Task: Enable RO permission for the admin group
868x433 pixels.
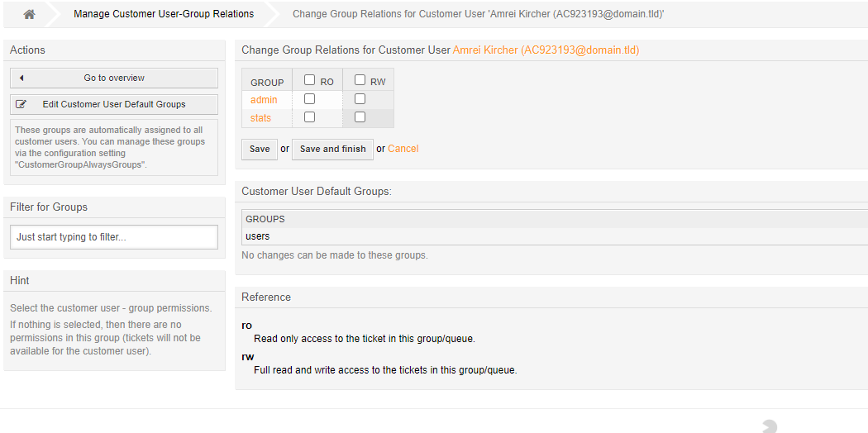Action: 310,99
